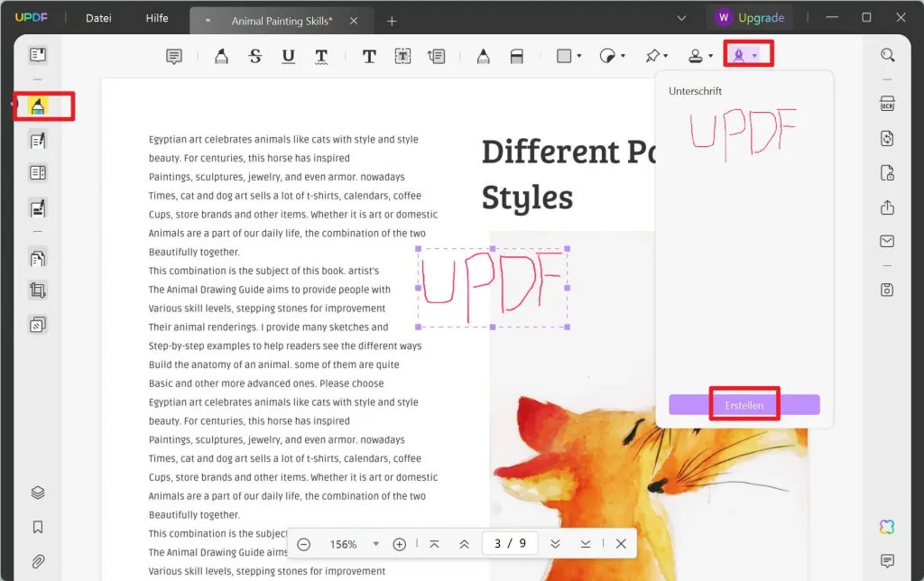
Task: Expand the signature tool dropdown
Action: coord(755,56)
